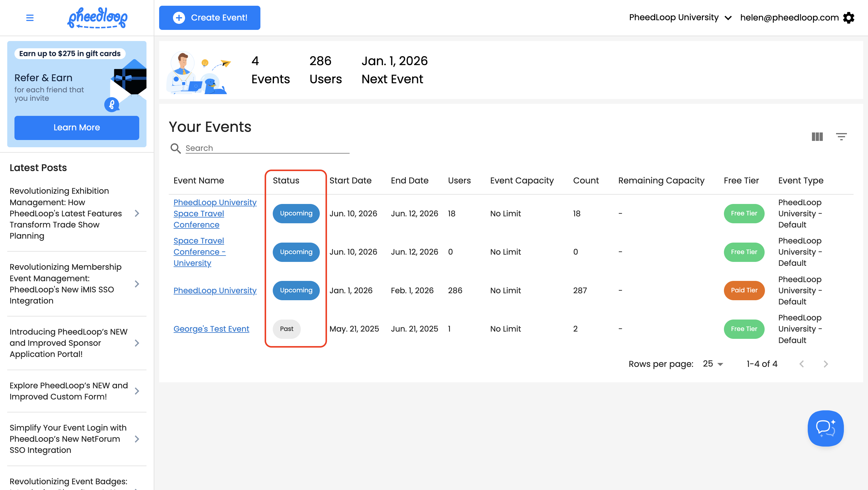Open rows per page dropdown

pyautogui.click(x=713, y=364)
